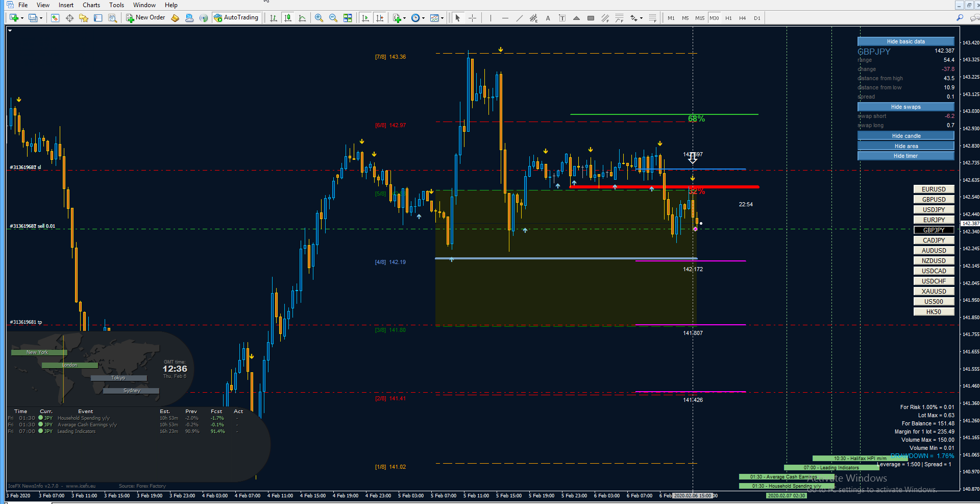This screenshot has height=504, width=980.
Task: Switch chart to Line Chart mode
Action: click(x=302, y=18)
